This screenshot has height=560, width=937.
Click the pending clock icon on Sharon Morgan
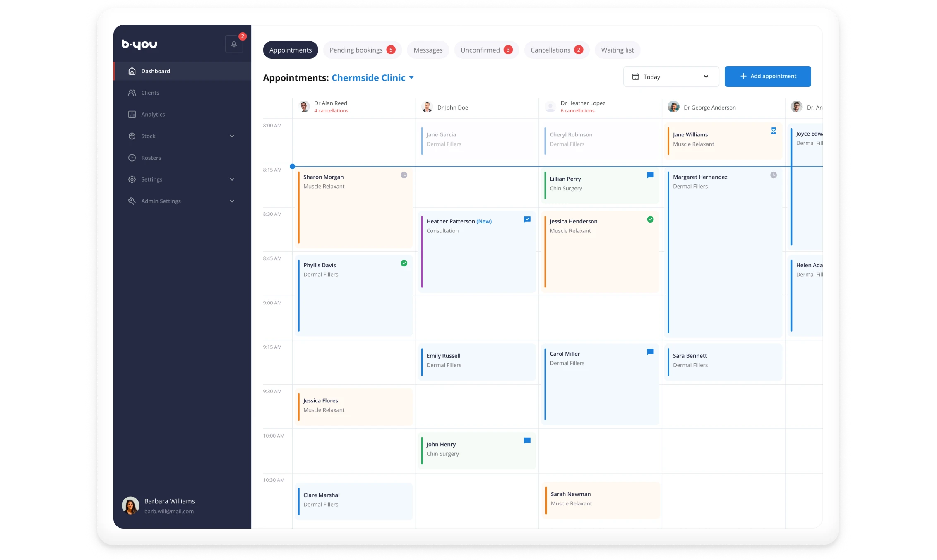[404, 175]
